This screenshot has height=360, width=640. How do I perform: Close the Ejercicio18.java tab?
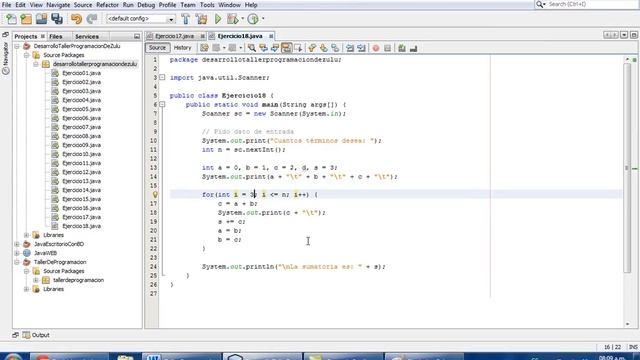pos(271,36)
